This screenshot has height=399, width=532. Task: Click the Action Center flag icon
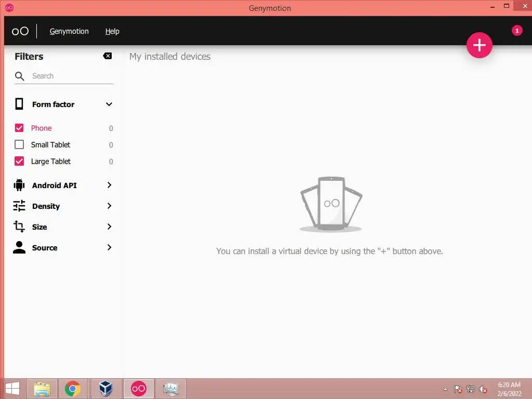pyautogui.click(x=458, y=389)
